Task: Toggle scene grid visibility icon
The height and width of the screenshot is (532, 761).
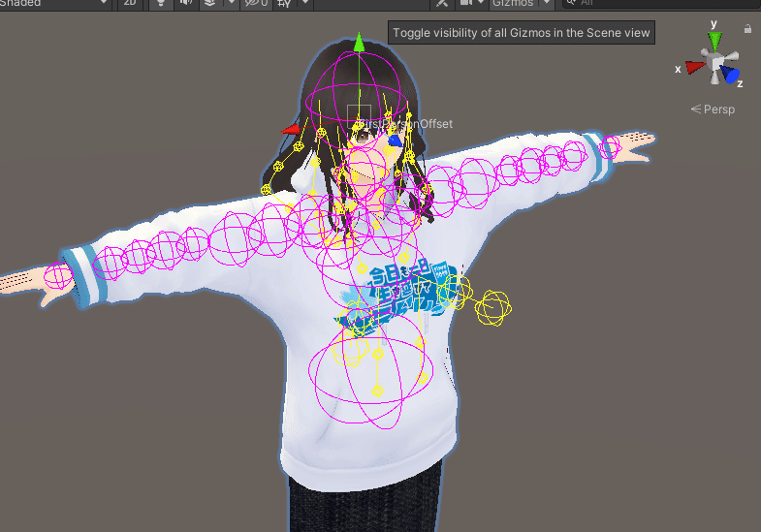Action: tap(284, 3)
